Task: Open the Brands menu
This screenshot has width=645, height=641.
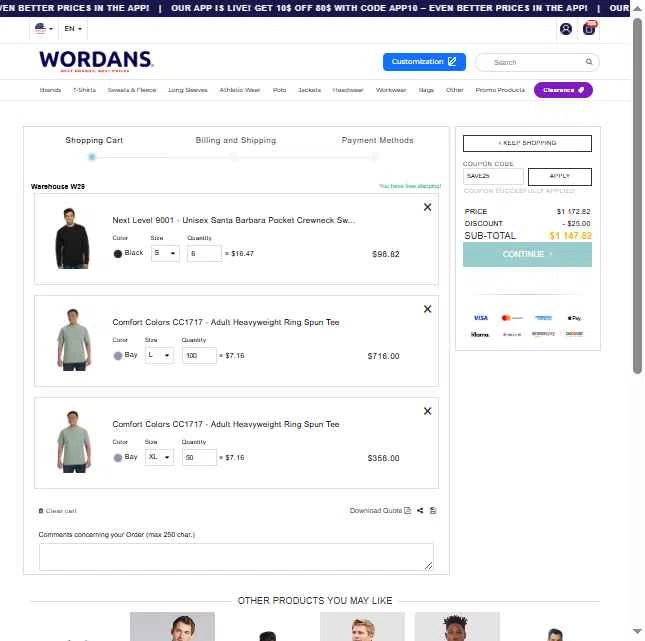Action: [50, 90]
